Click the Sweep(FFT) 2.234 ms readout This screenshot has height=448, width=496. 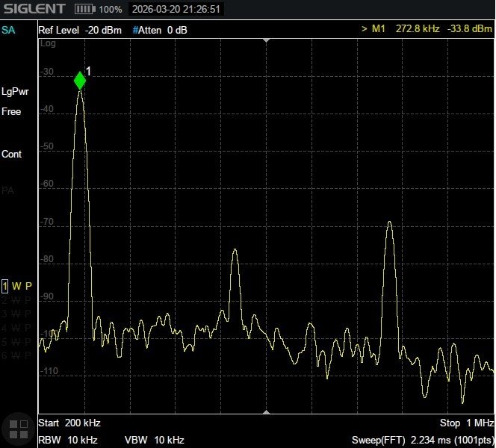423,440
